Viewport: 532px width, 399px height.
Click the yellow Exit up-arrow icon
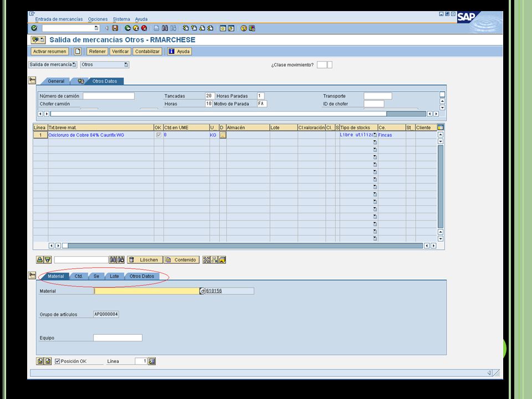tap(136, 28)
